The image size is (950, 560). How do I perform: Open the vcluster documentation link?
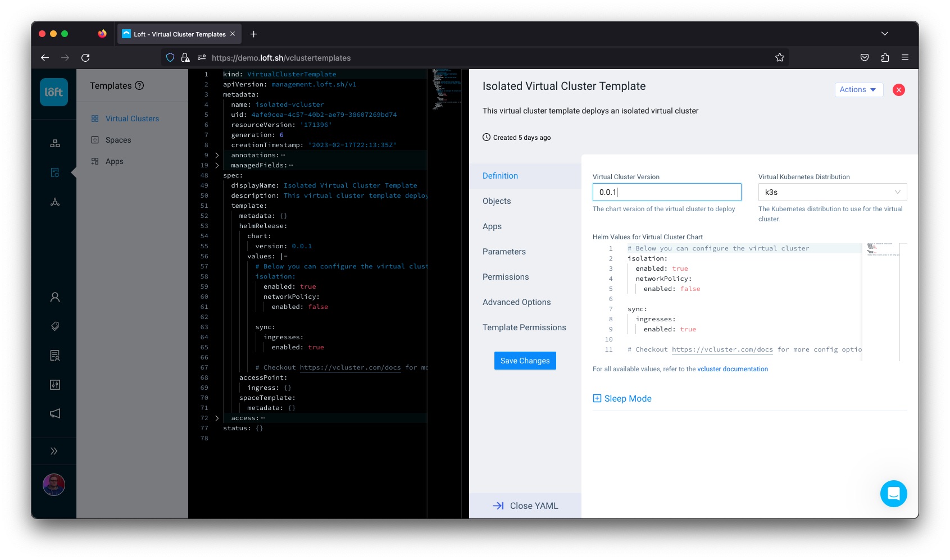pos(732,369)
